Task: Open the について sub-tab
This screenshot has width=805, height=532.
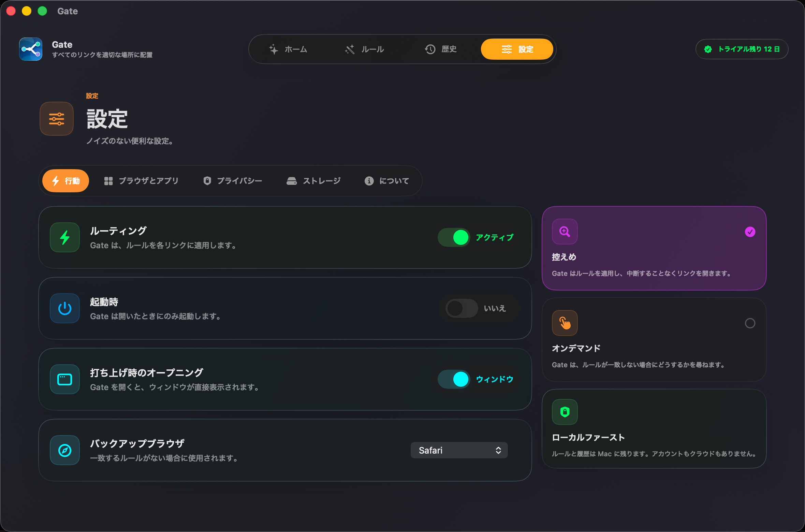Action: [x=386, y=181]
